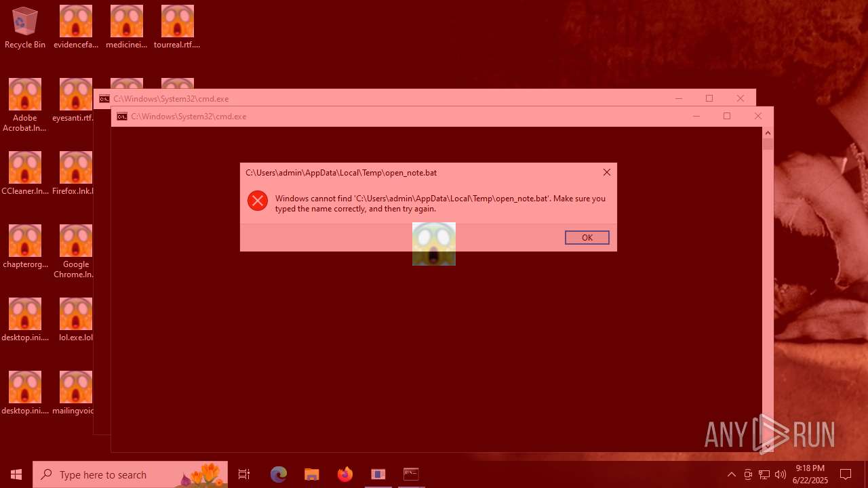
Task: Click the front cmd.exe title bar text
Action: coord(189,117)
